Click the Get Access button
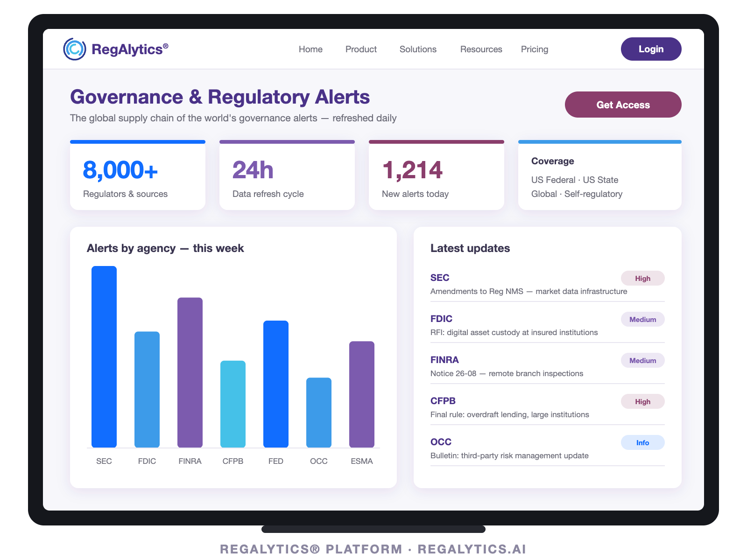 coord(623,105)
